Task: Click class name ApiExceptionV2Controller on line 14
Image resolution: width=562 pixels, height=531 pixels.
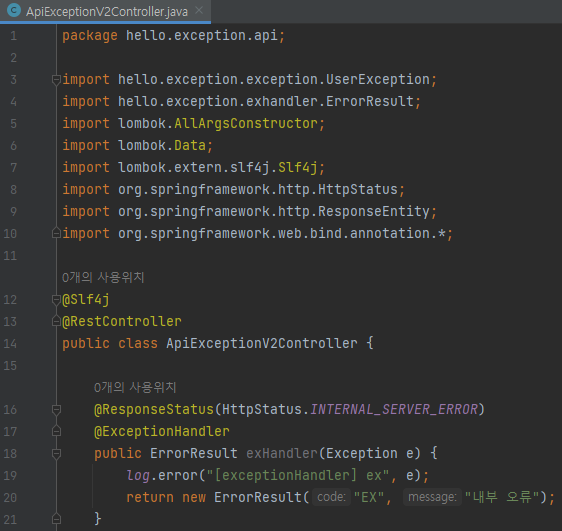Action: pyautogui.click(x=262, y=344)
